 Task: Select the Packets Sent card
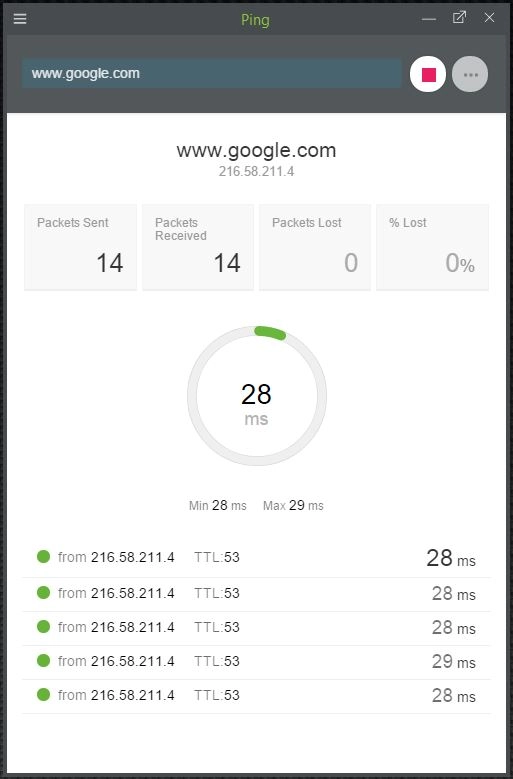point(80,247)
